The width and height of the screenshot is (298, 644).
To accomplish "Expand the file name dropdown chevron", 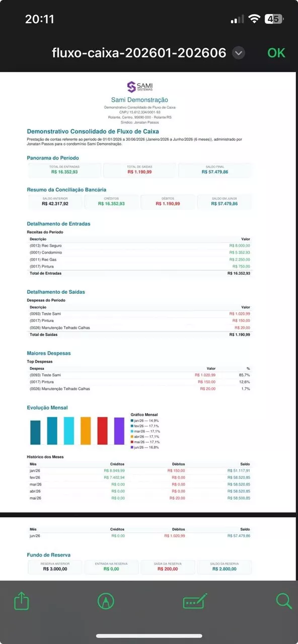I will click(239, 53).
